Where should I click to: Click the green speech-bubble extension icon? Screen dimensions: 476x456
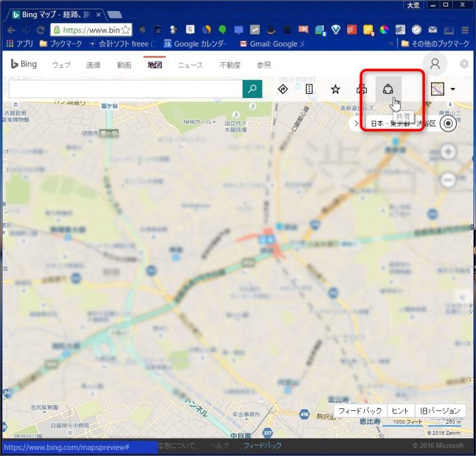pyautogui.click(x=223, y=30)
